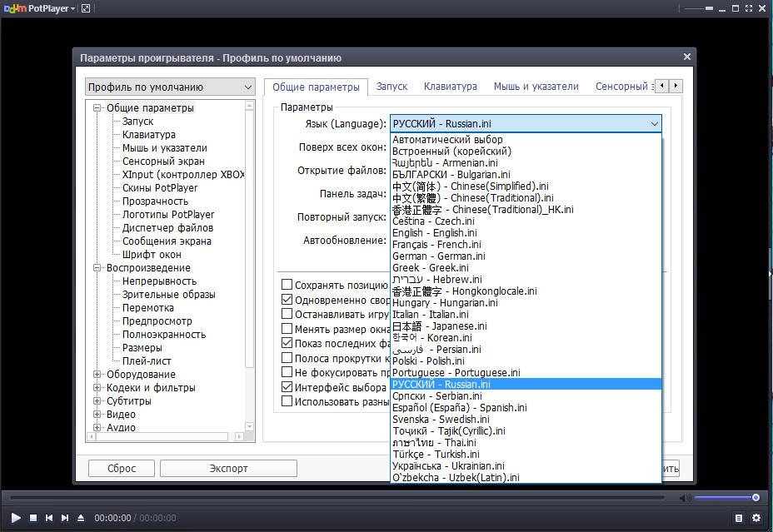This screenshot has width=773, height=532.
Task: Click the playback seek bar
Action: pyautogui.click(x=337, y=498)
